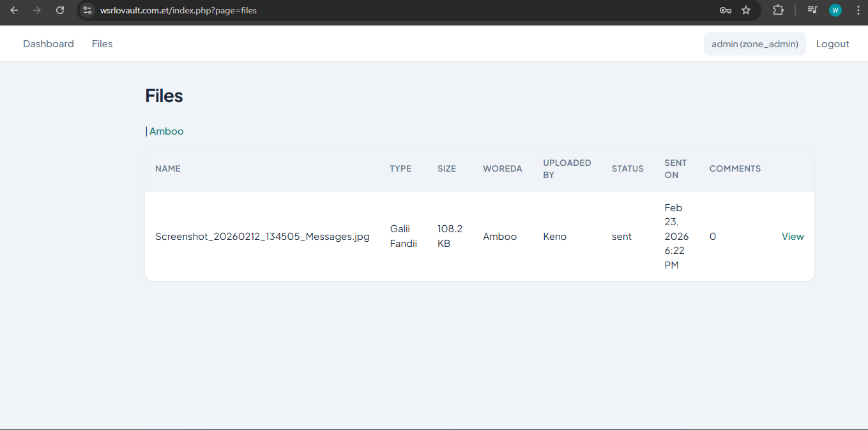
Task: View the Screenshot_20260212 file details
Action: [x=792, y=237]
